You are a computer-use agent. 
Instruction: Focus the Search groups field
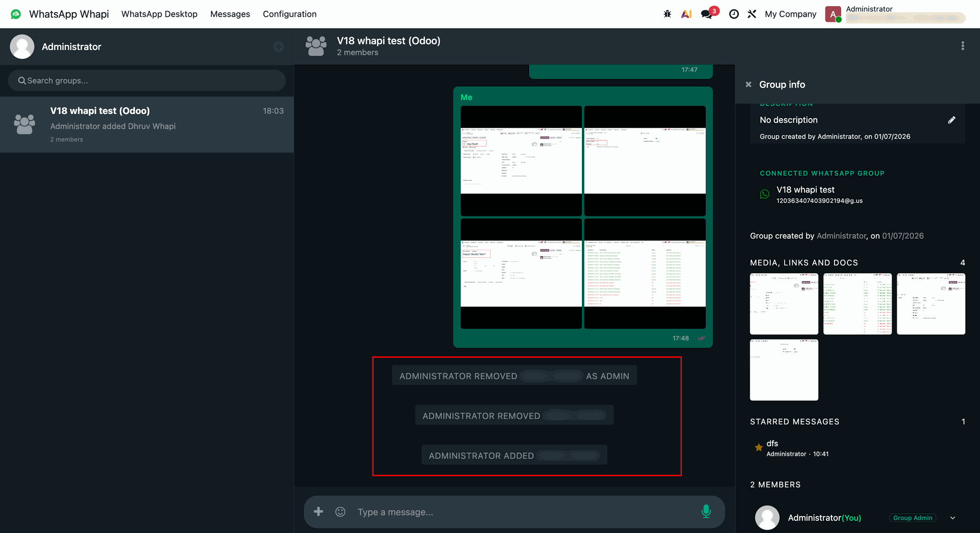(146, 81)
